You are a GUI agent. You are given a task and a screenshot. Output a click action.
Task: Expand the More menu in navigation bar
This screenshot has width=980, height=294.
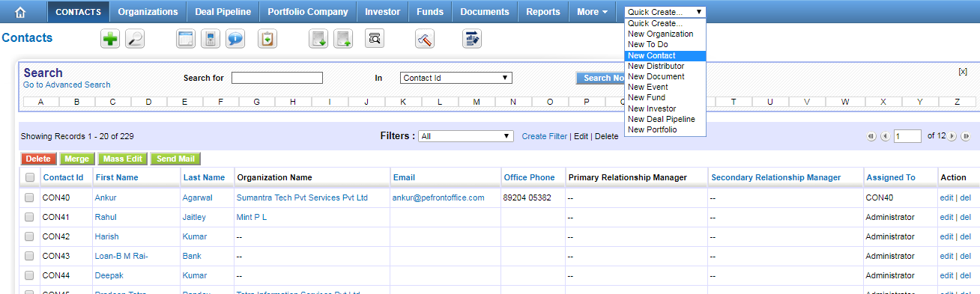pyautogui.click(x=592, y=12)
